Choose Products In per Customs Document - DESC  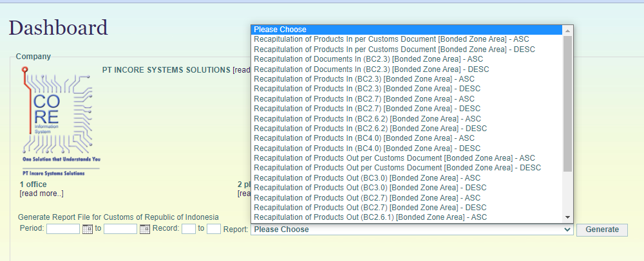pyautogui.click(x=407, y=49)
